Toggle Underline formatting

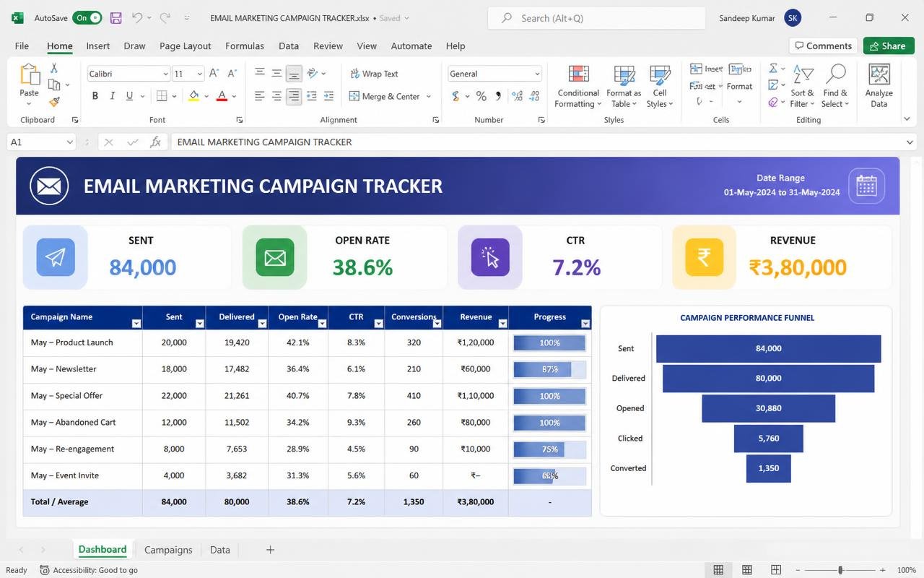coord(129,96)
